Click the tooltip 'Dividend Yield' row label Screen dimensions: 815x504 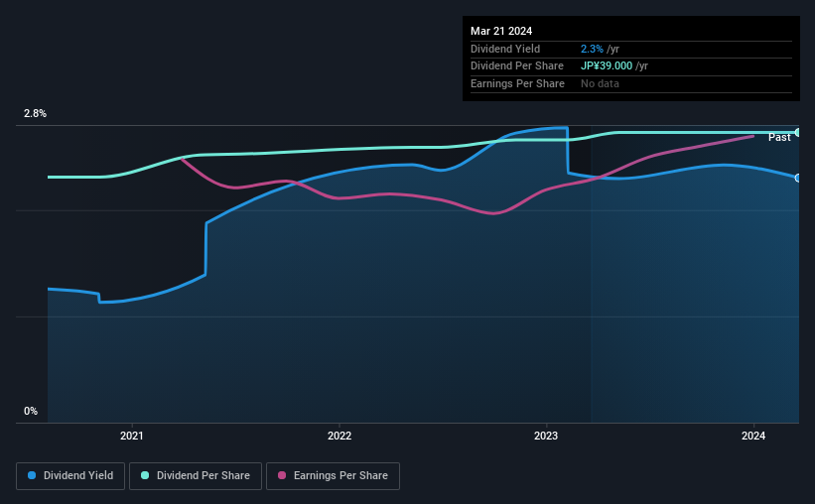[505, 49]
